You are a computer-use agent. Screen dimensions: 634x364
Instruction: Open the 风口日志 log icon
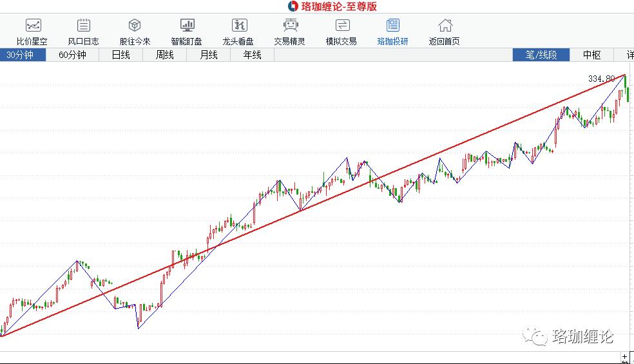(84, 26)
